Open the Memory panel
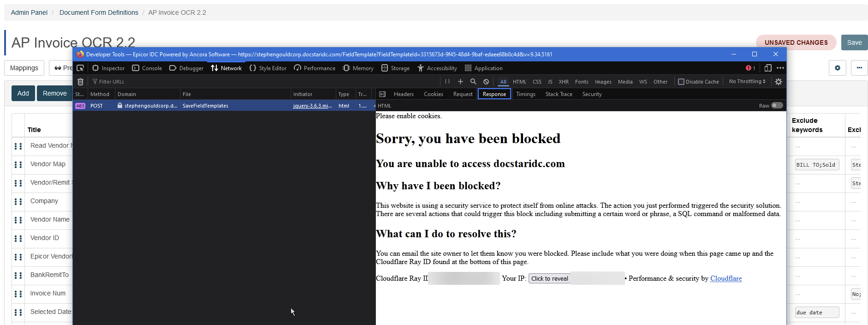 [358, 68]
